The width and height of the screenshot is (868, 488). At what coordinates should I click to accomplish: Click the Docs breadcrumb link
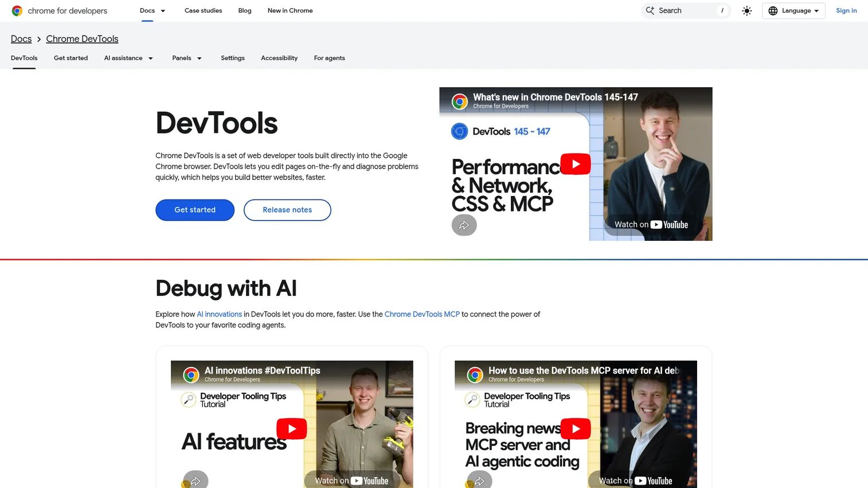tap(21, 39)
